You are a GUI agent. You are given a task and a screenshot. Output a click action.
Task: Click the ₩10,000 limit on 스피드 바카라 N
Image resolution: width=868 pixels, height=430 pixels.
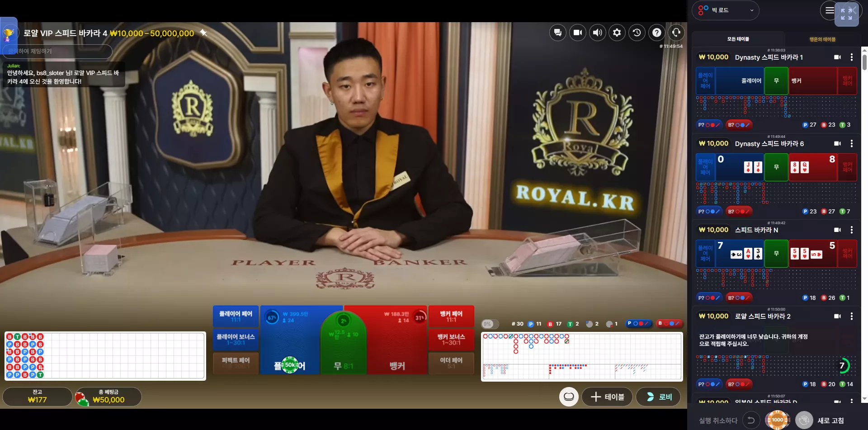click(713, 230)
